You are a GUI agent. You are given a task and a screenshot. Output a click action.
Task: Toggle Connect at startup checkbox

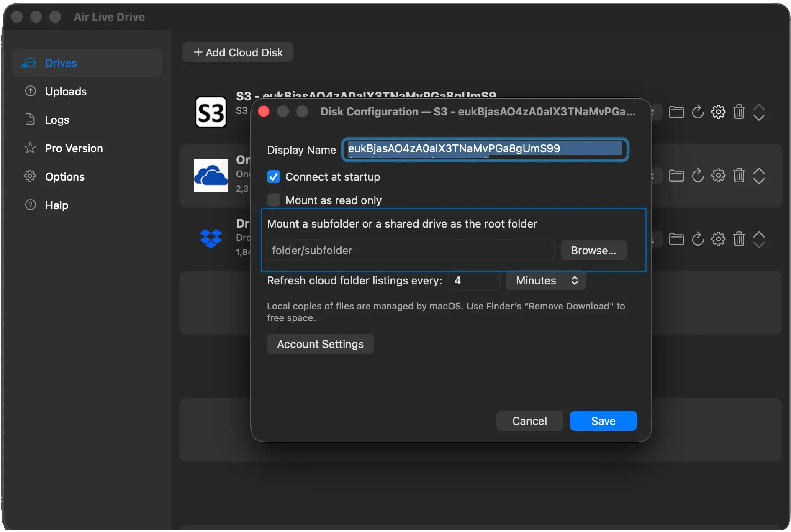(274, 177)
